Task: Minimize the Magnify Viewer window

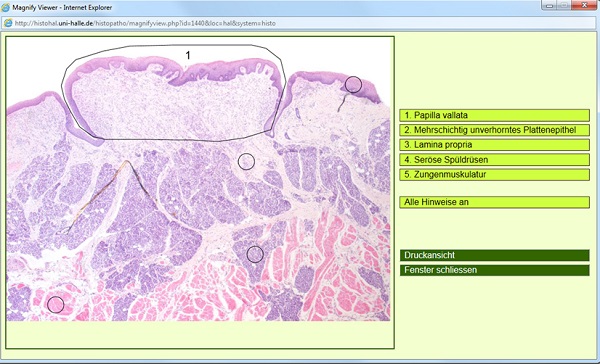Action: 549,5
